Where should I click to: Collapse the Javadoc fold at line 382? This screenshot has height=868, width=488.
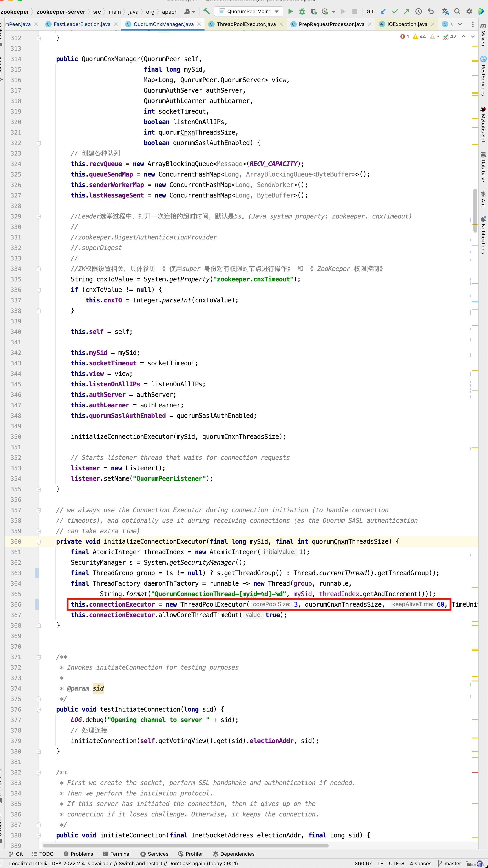point(39,773)
